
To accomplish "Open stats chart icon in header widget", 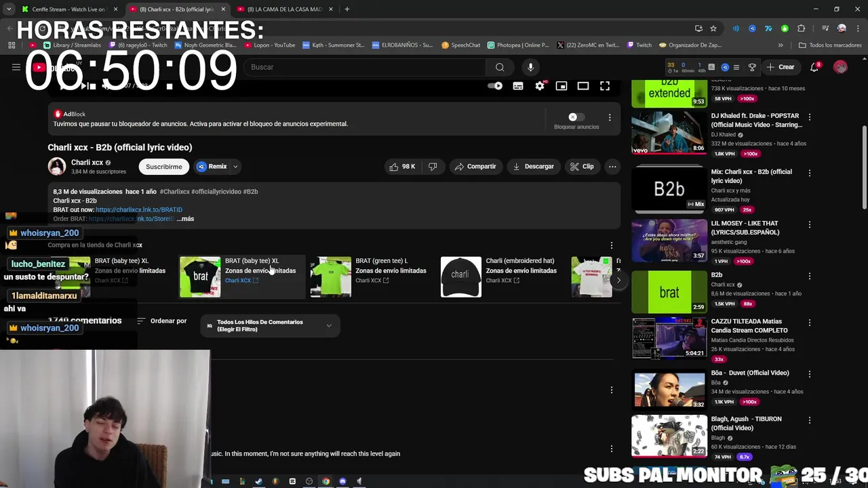I will pos(711,67).
